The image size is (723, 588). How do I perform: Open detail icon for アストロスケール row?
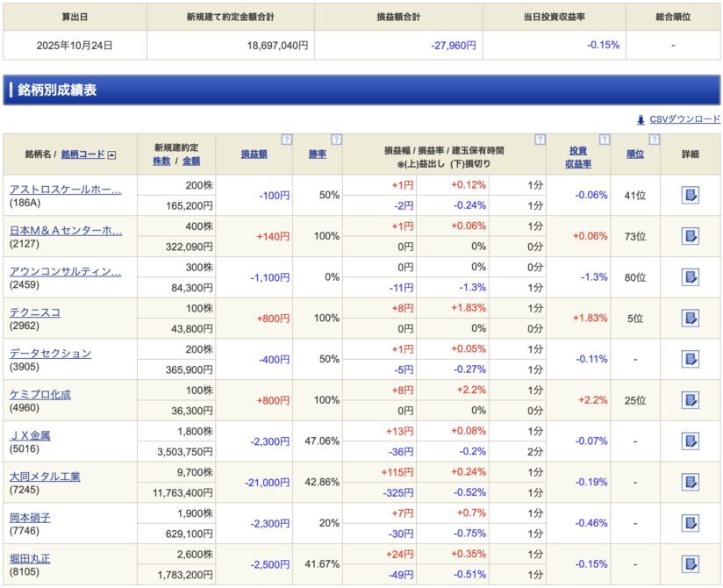[x=690, y=195]
